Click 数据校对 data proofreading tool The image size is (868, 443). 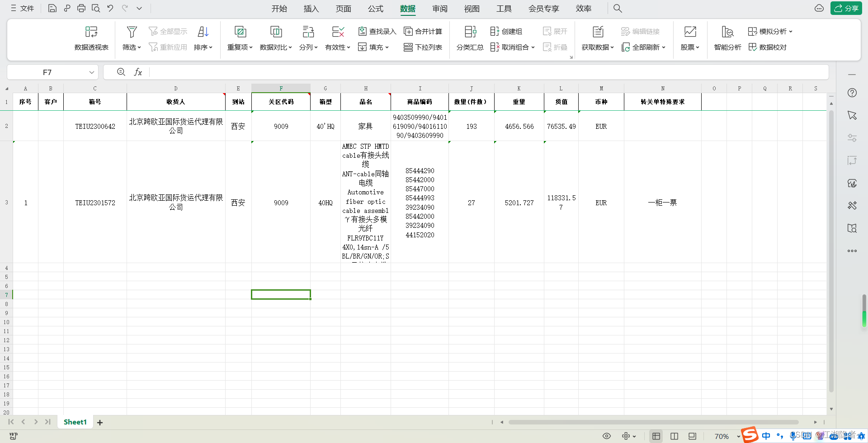(768, 47)
